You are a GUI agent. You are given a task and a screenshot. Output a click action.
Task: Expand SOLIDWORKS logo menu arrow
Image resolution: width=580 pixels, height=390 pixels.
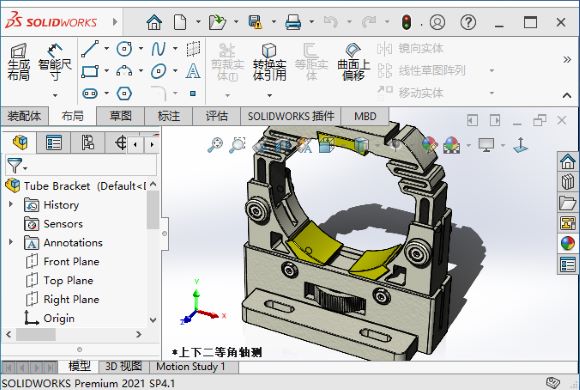pyautogui.click(x=115, y=22)
